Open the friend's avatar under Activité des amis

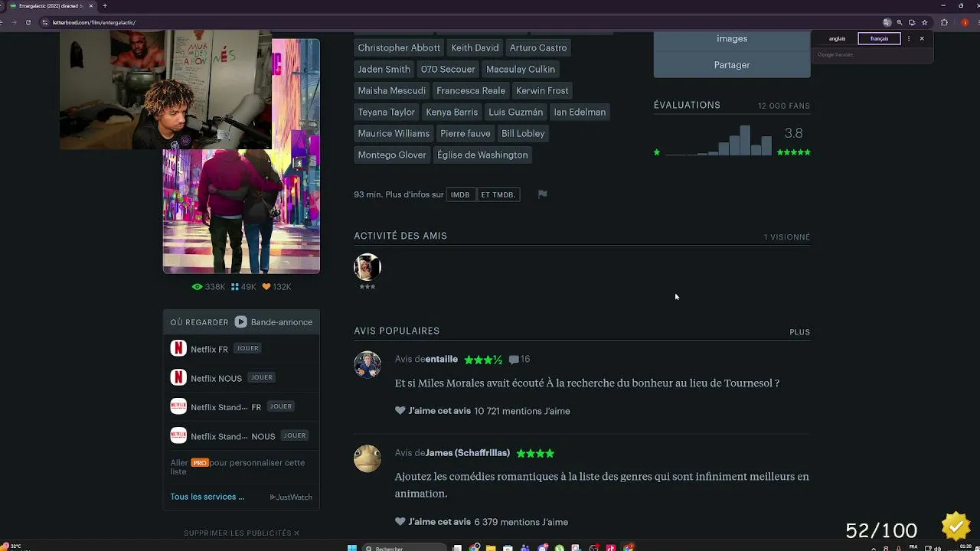tap(367, 266)
